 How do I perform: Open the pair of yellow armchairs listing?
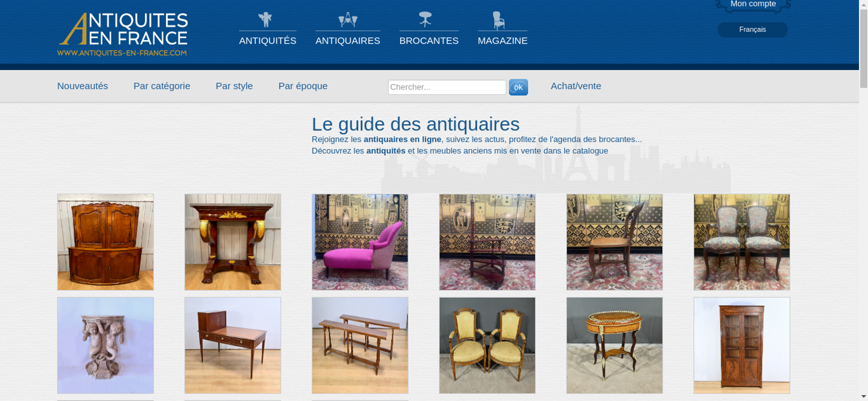487,345
